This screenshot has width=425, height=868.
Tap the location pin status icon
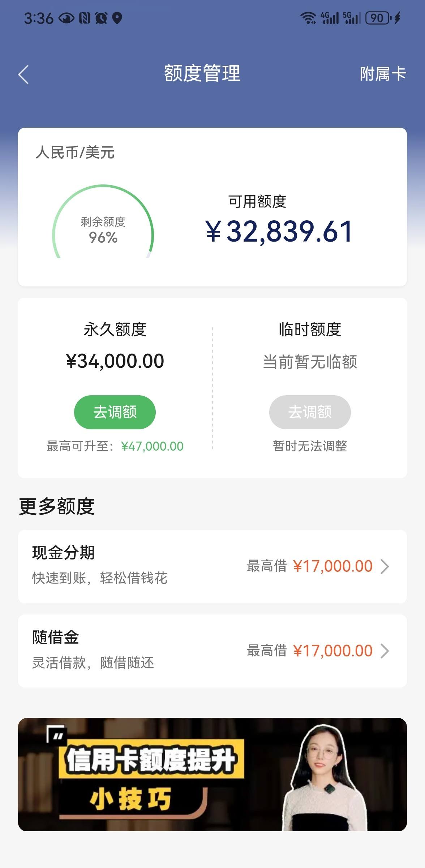tap(117, 18)
